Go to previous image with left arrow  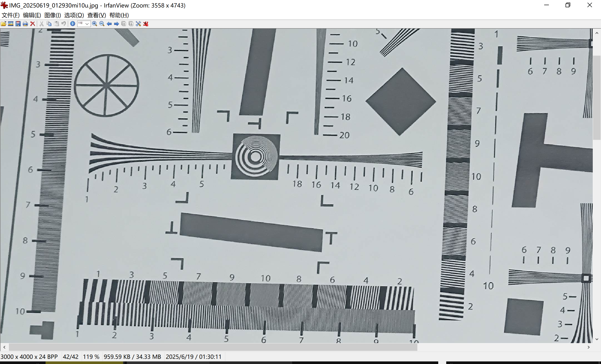point(109,24)
